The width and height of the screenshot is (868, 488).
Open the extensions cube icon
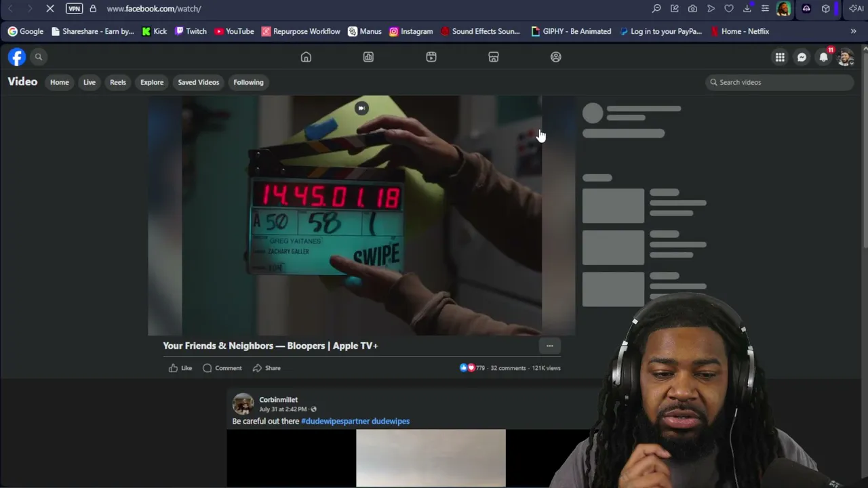[826, 9]
